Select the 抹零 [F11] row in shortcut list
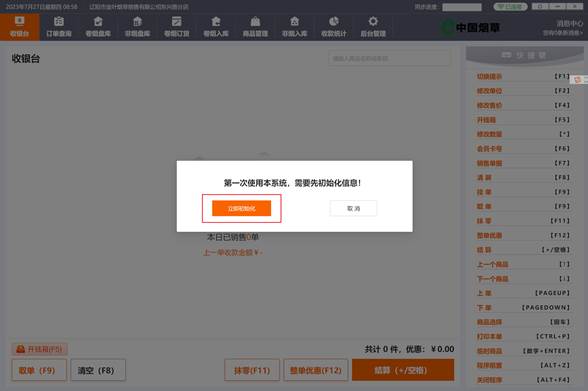 tap(523, 221)
